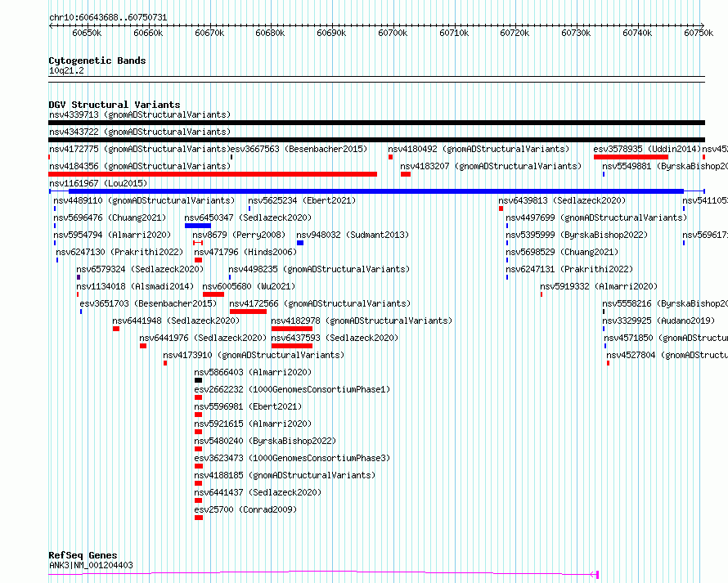Image resolution: width=728 pixels, height=583 pixels.
Task: Open nsv6439813 (Sedlazeck2020) label
Action: tap(562, 200)
